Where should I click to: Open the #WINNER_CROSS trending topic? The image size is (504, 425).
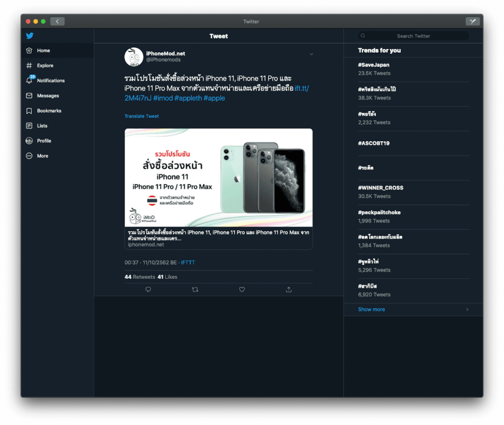(380, 188)
